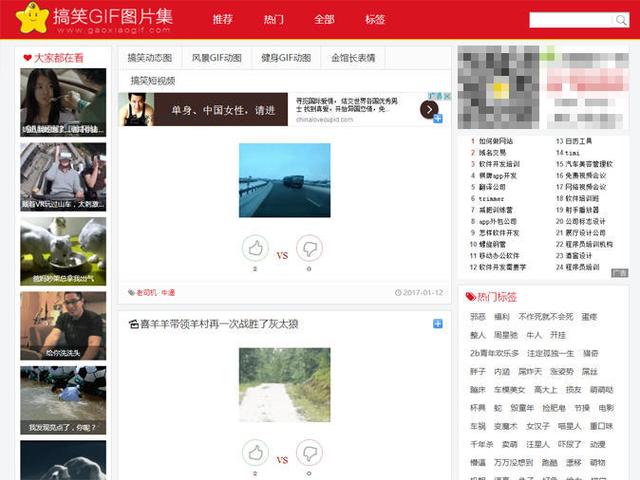
Task: Thumbs down the highway truck GIF
Action: [x=309, y=248]
